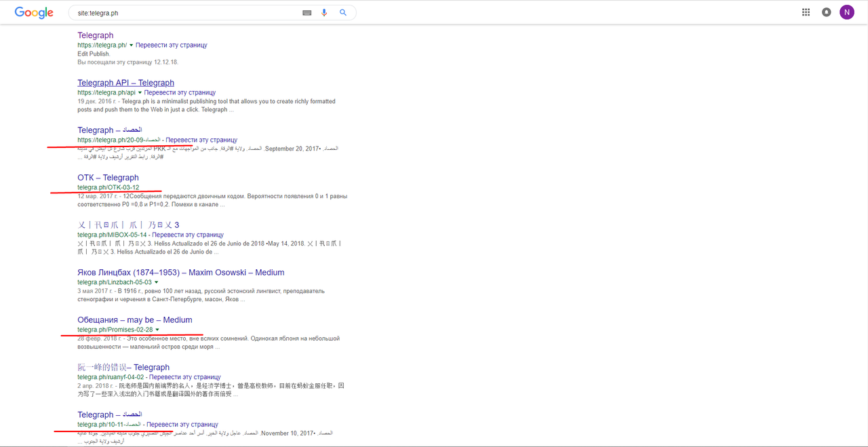Open the Chinese-titled Telegraph result
The width and height of the screenshot is (868, 447).
pos(123,368)
